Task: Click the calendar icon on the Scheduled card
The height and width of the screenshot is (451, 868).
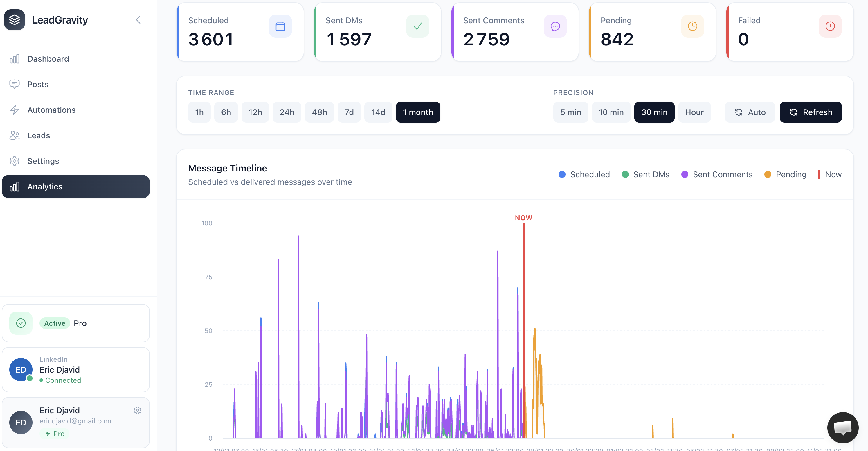Action: coord(280,26)
